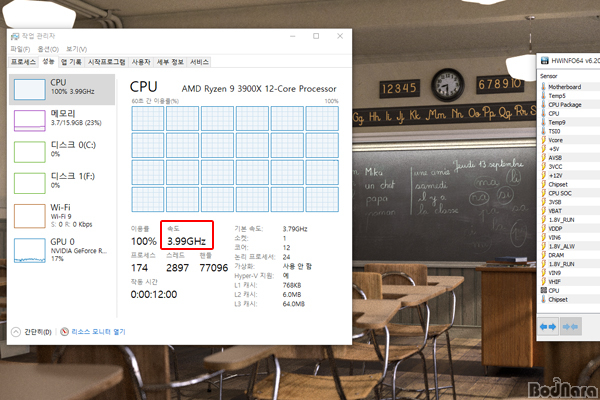
Task: Click the VDDP voltage icon in HWiNFO
Action: 543,228
